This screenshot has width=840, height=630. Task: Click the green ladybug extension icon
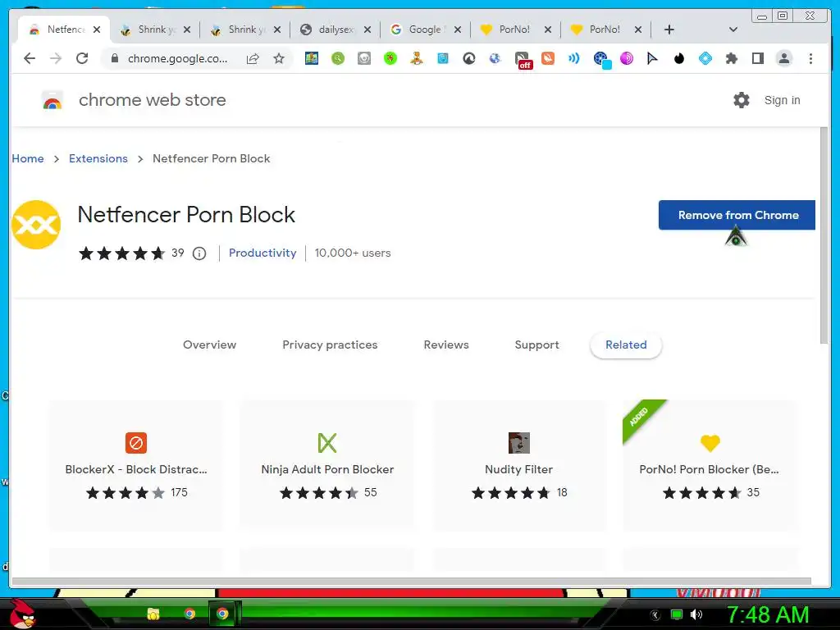tap(390, 58)
